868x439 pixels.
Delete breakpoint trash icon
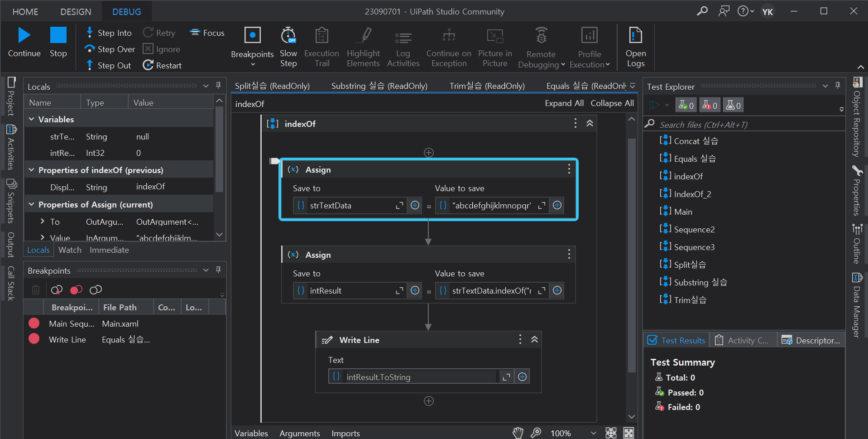click(36, 289)
